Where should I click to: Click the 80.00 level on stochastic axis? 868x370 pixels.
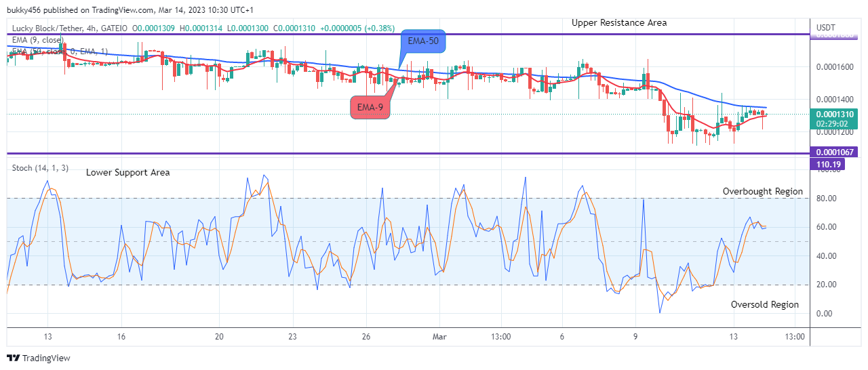tap(827, 199)
